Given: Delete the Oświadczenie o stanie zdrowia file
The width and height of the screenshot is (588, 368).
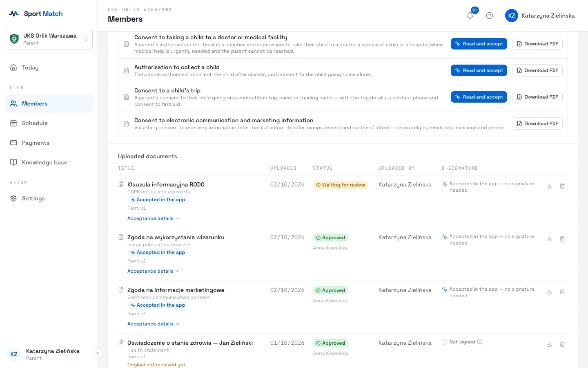Looking at the screenshot, I should click(562, 344).
